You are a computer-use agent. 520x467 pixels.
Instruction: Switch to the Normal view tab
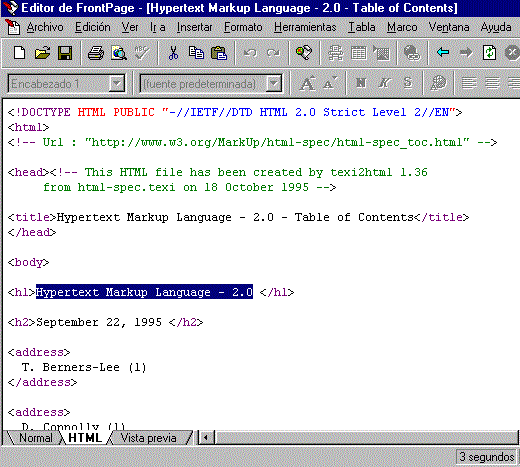click(36, 438)
